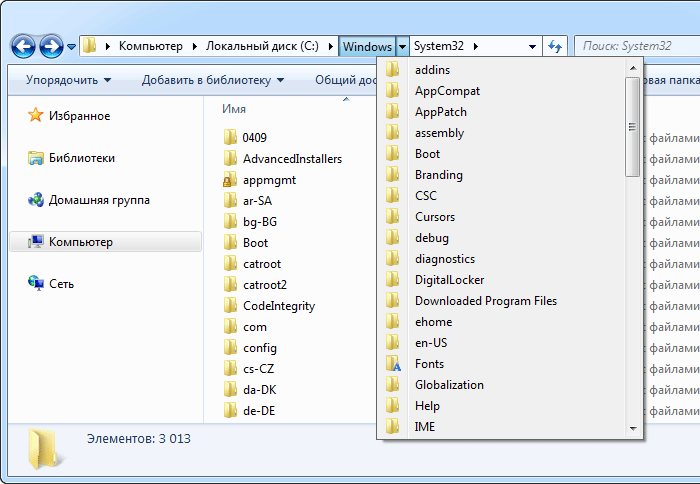Select the config folder icon
The image size is (700, 484).
[230, 347]
